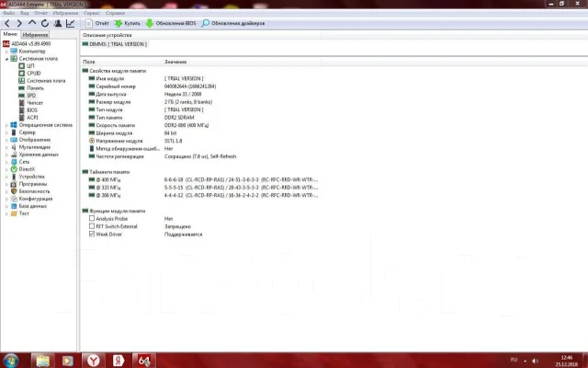Image resolution: width=588 pixels, height=368 pixels.
Task: Open the graph chart toolbar icon
Action: pyautogui.click(x=70, y=23)
